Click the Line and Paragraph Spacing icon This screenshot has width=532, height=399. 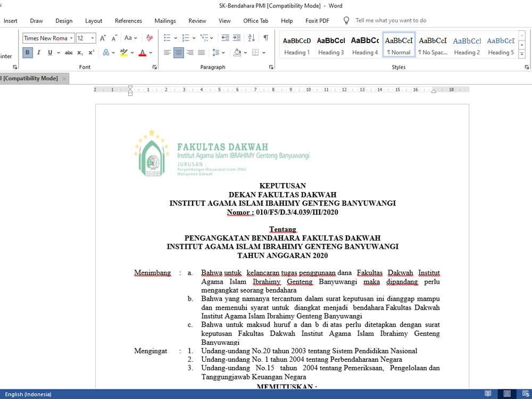pyautogui.click(x=216, y=53)
